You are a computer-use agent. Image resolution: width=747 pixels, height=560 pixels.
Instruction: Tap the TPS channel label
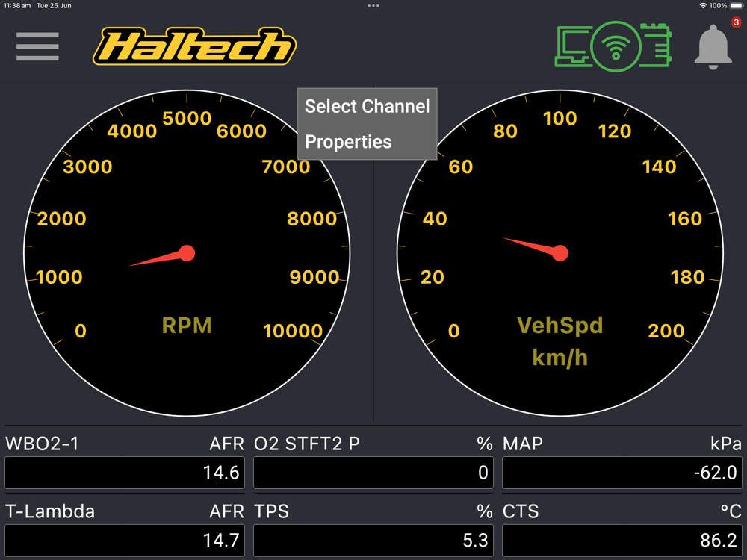click(x=272, y=511)
